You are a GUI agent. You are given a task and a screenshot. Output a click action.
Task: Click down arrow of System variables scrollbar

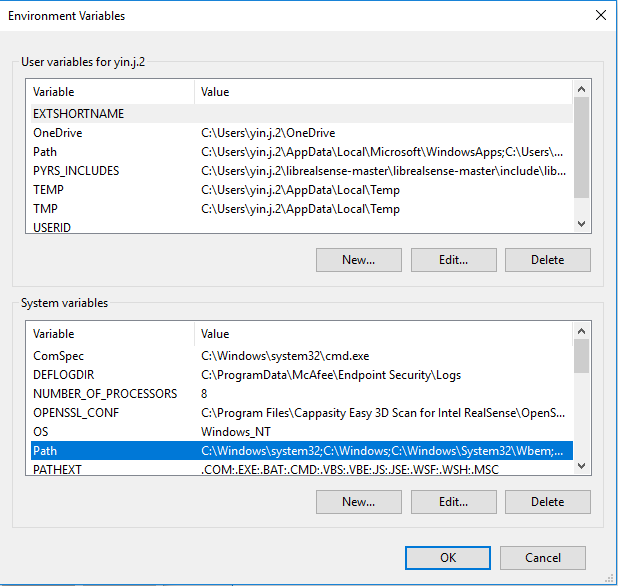pos(581,466)
